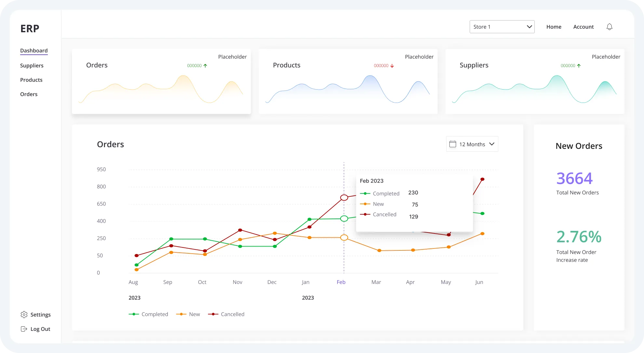Open the Store 1 dropdown
Viewport: 644px width, 353px height.
click(502, 27)
